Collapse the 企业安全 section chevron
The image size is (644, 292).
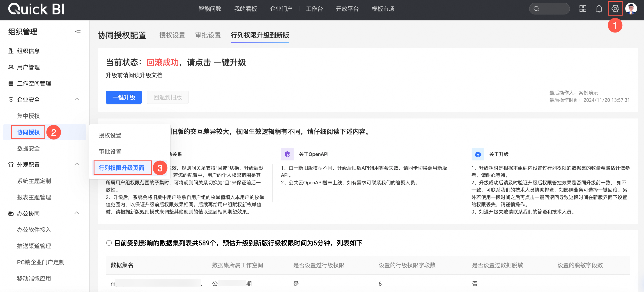pyautogui.click(x=77, y=99)
